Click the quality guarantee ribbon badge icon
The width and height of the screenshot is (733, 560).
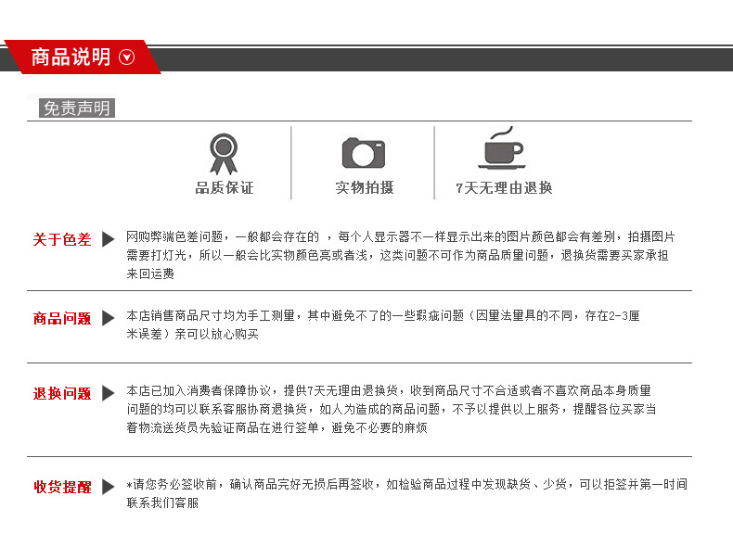point(224,154)
